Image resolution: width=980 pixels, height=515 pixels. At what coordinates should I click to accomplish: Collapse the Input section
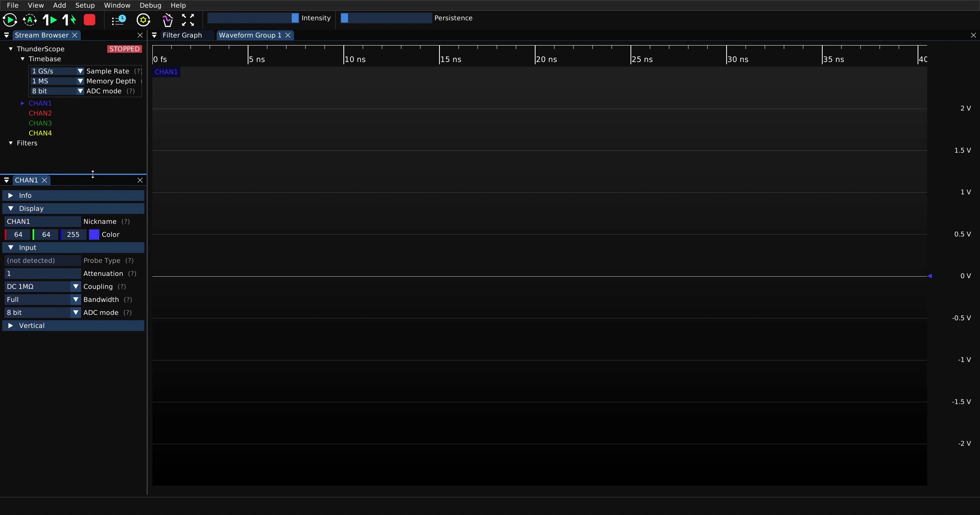point(73,248)
